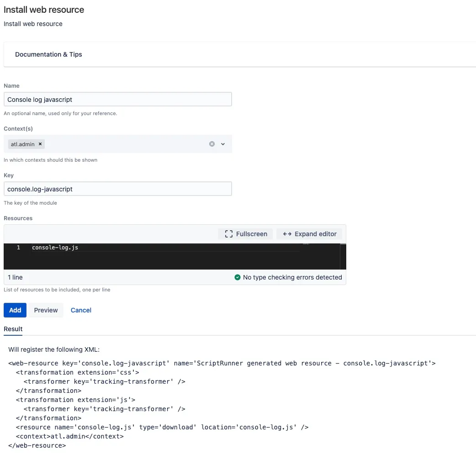
Task: Click 'The key of the module' hint
Action: [x=30, y=203]
